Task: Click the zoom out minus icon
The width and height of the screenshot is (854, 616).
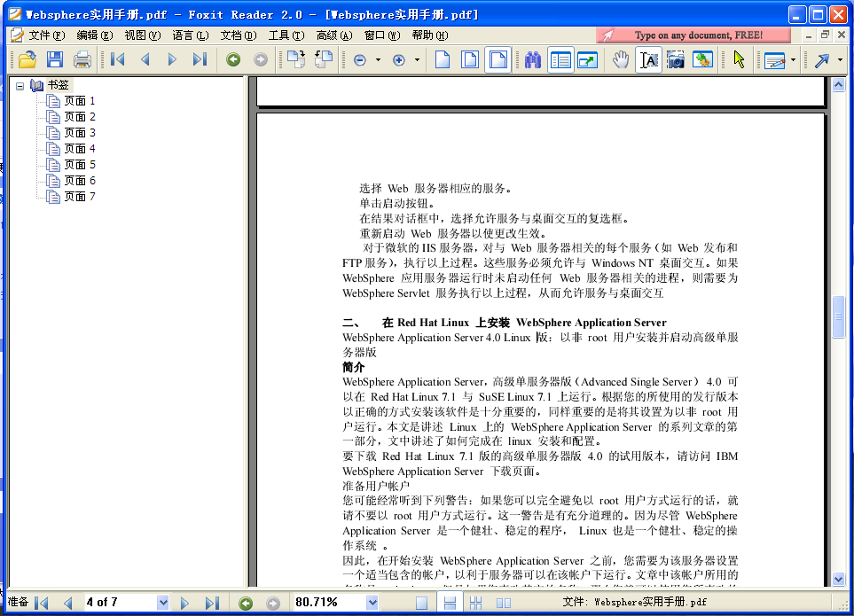Action: coord(360,60)
